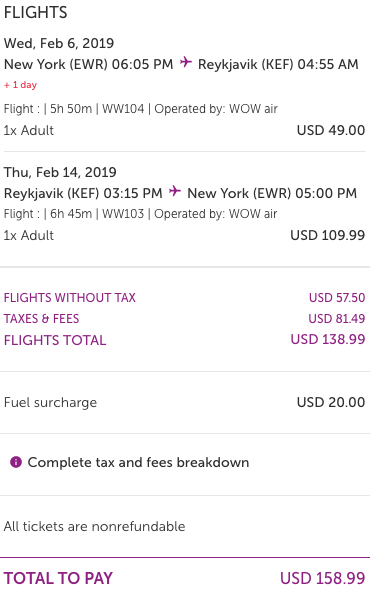370x591 pixels.
Task: Click the TOTAL TO PAY amount USD 158.99
Action: click(323, 578)
